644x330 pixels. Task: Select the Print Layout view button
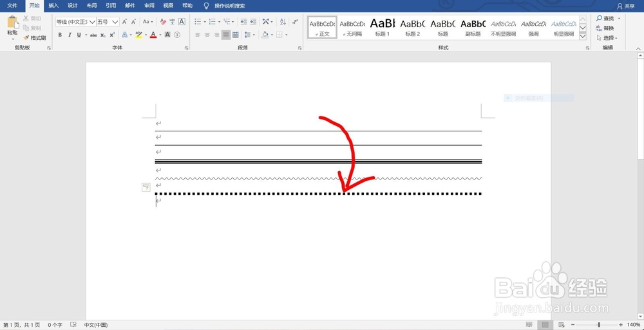point(545,325)
